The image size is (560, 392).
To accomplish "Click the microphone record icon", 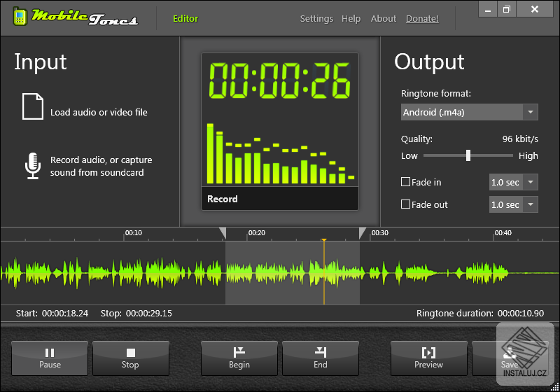I will (x=33, y=166).
